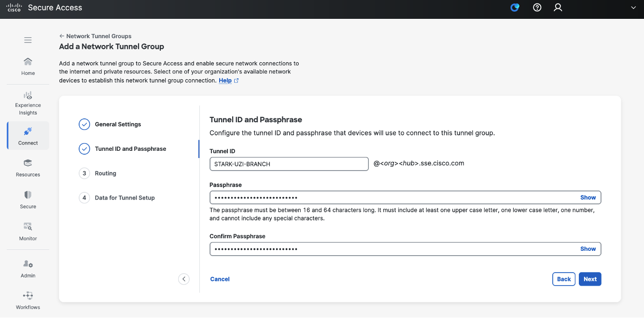This screenshot has height=318, width=644.
Task: Open the Help link
Action: 225,80
